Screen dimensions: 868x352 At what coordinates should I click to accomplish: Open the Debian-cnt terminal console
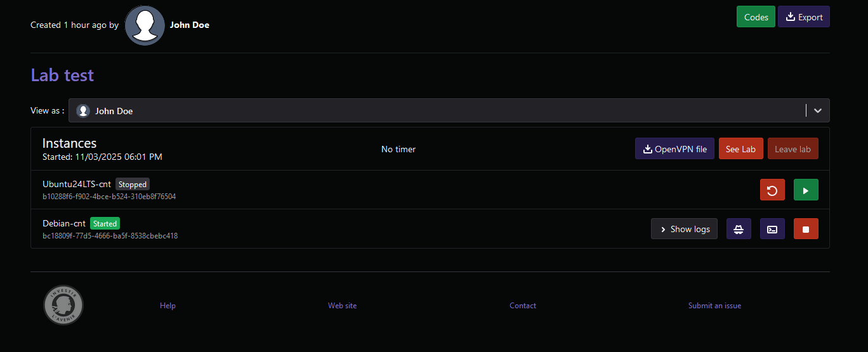(772, 229)
